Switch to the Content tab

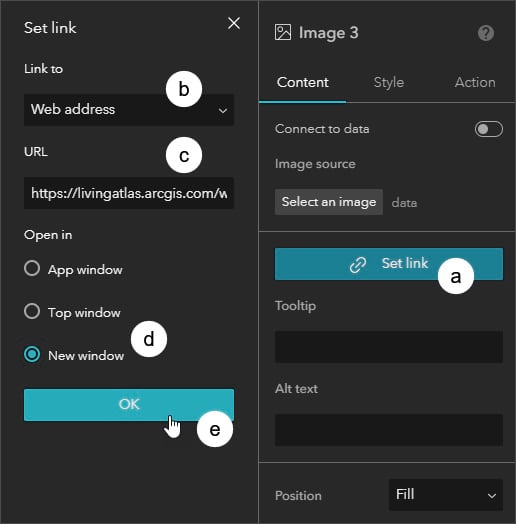point(302,83)
